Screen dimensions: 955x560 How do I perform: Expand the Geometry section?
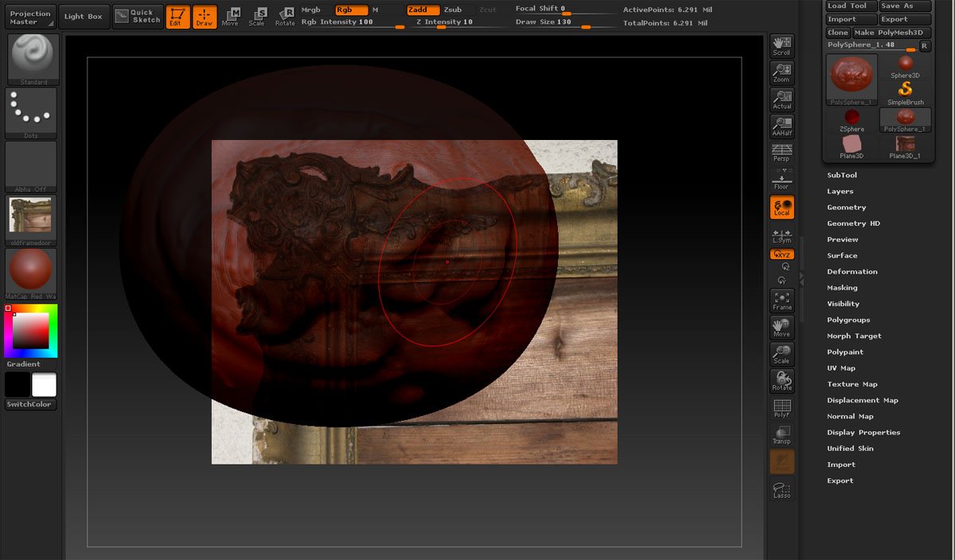[x=847, y=207]
